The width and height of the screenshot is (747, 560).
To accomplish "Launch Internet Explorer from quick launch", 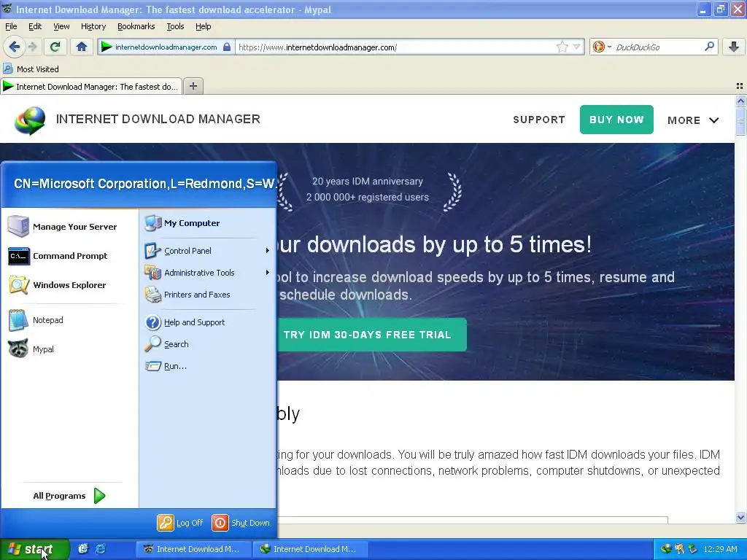I will 101,549.
